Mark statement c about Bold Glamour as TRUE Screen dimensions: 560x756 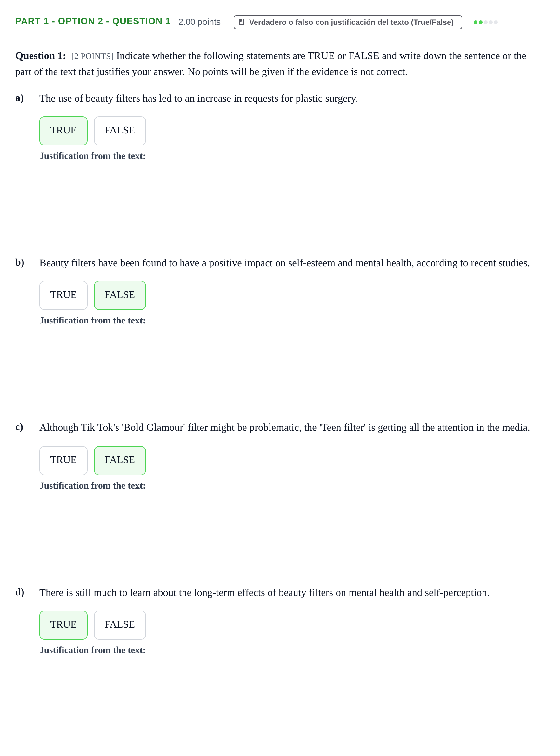coord(63,460)
